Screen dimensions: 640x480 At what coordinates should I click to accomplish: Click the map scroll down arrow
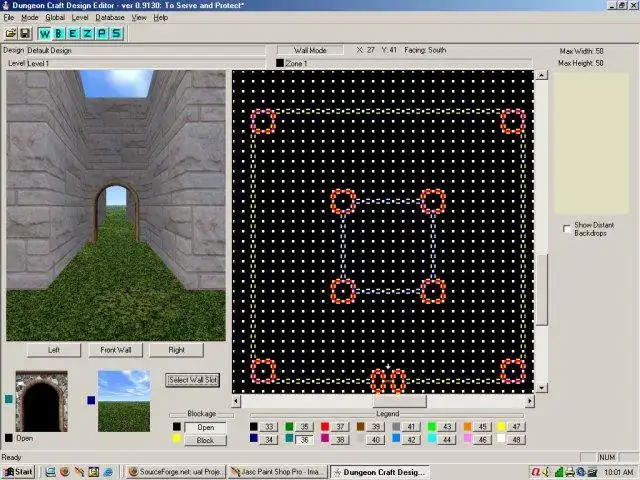pos(541,388)
